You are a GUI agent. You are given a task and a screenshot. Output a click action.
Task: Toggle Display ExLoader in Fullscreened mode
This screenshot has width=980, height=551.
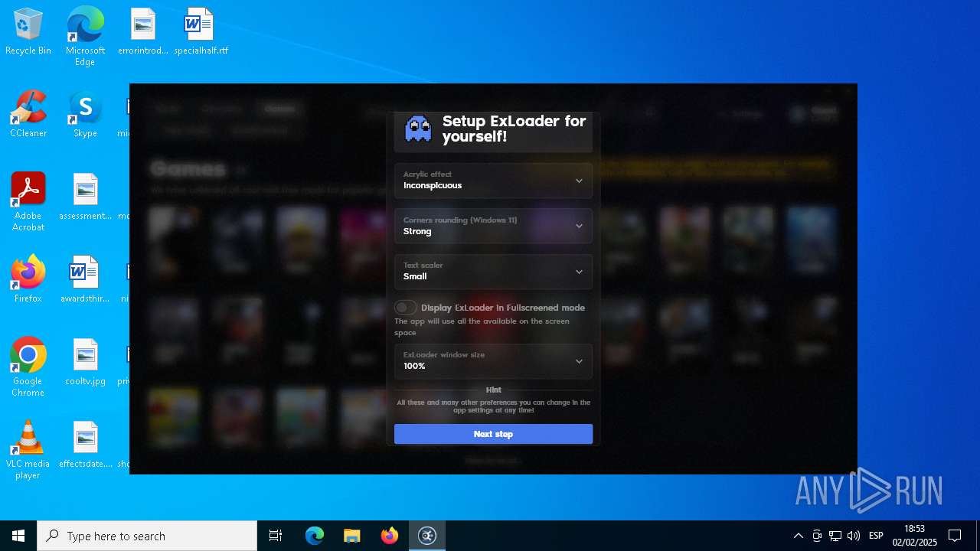pyautogui.click(x=406, y=308)
